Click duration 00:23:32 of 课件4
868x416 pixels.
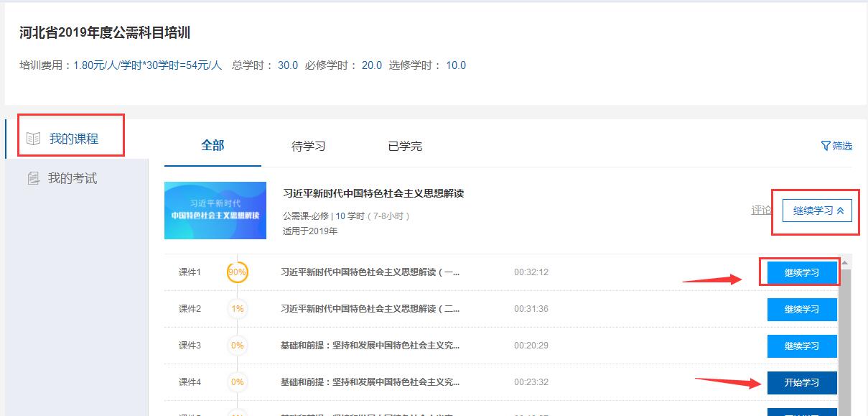531,382
